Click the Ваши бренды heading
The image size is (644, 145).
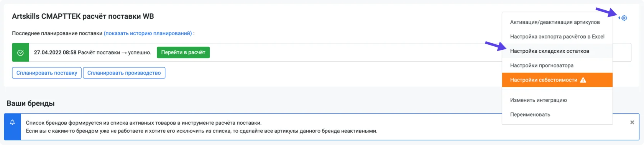tap(31, 103)
